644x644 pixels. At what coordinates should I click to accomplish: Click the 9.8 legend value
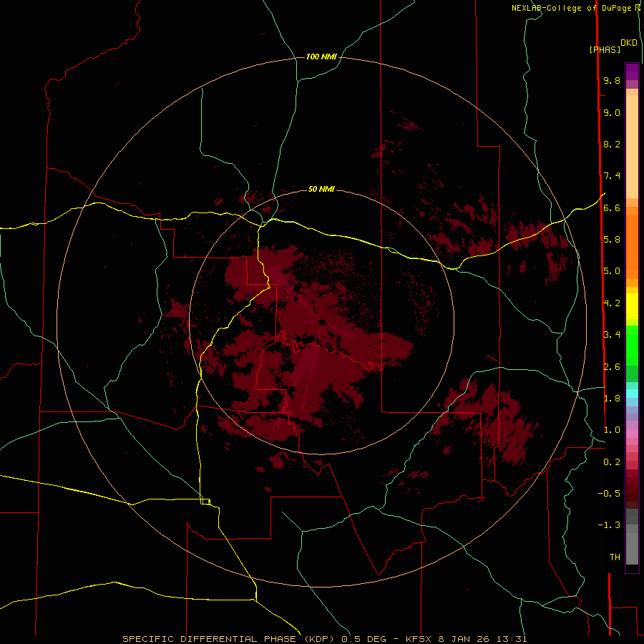(612, 80)
